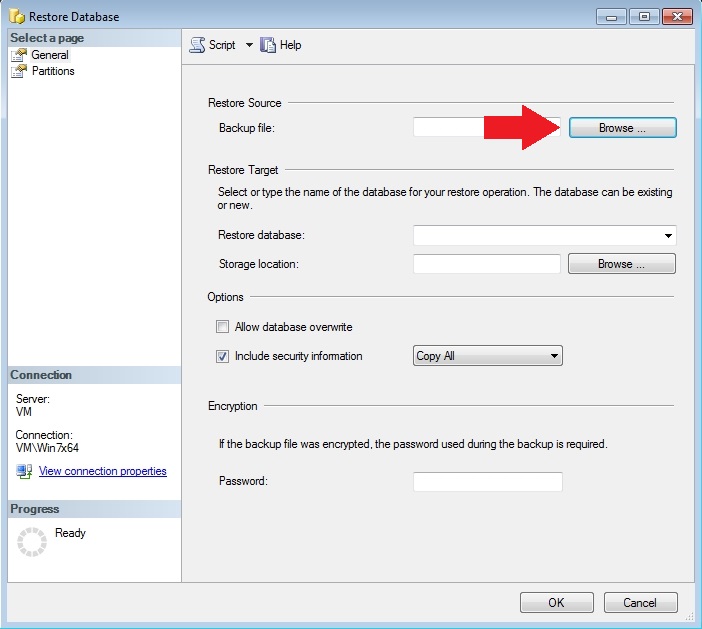Open View connection properties link
Image resolution: width=702 pixels, height=629 pixels.
click(102, 471)
